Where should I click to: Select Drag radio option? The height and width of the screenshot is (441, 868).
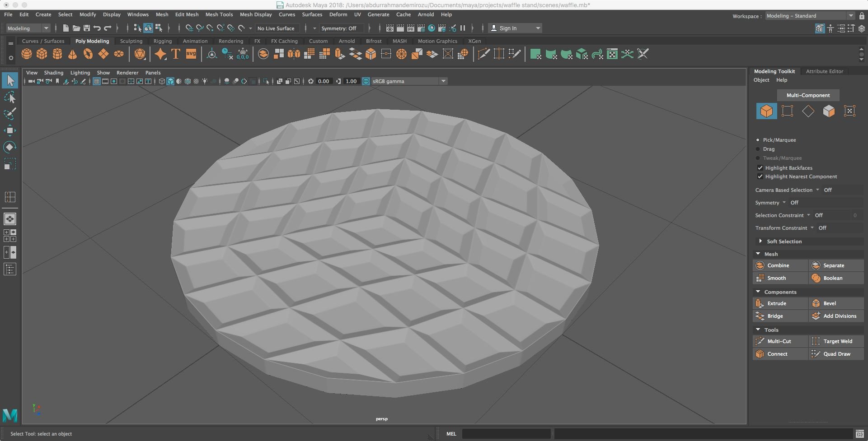click(x=758, y=149)
